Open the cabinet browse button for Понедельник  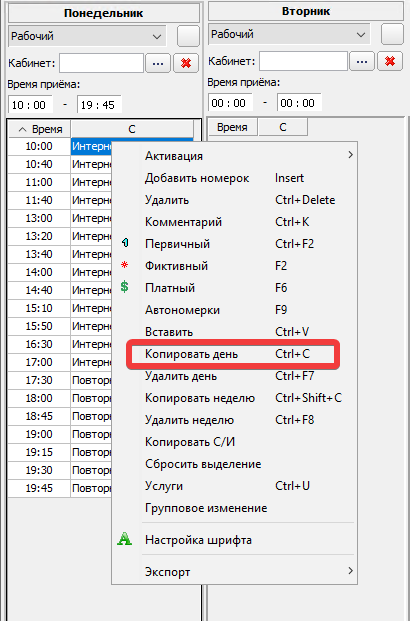pos(158,63)
